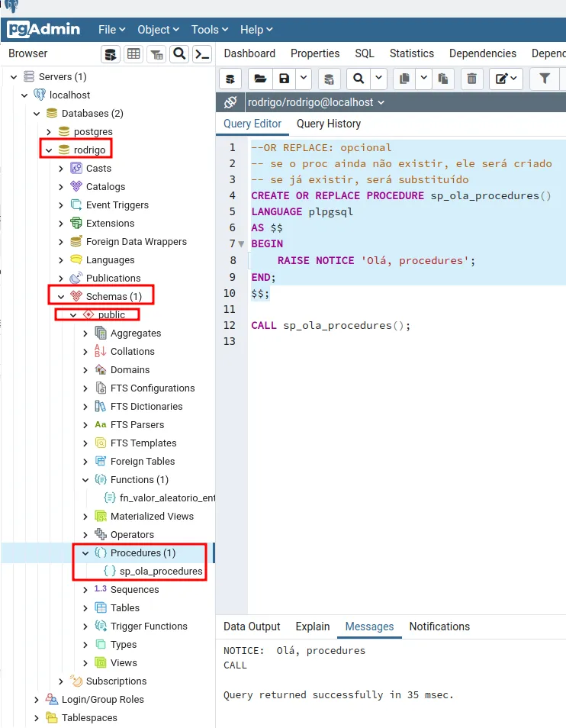This screenshot has height=728, width=566.
Task: Click the database icon at query toolbar start
Action: coord(230,79)
